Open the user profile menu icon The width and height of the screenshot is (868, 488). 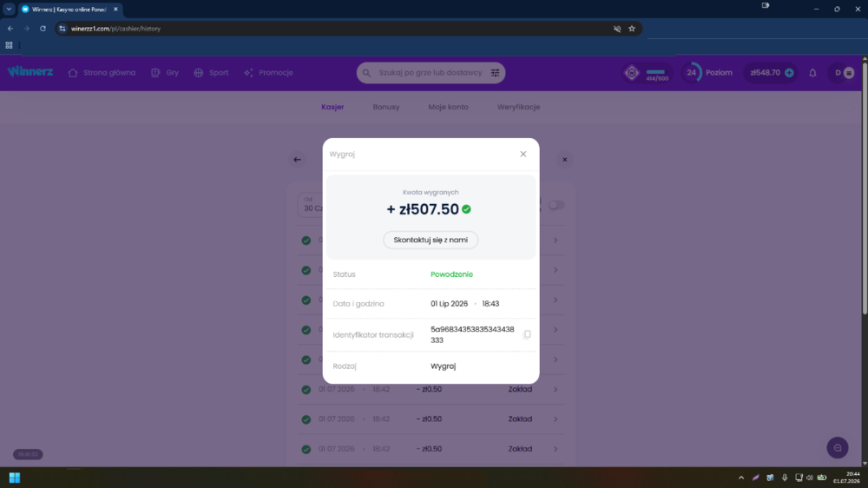pyautogui.click(x=849, y=73)
